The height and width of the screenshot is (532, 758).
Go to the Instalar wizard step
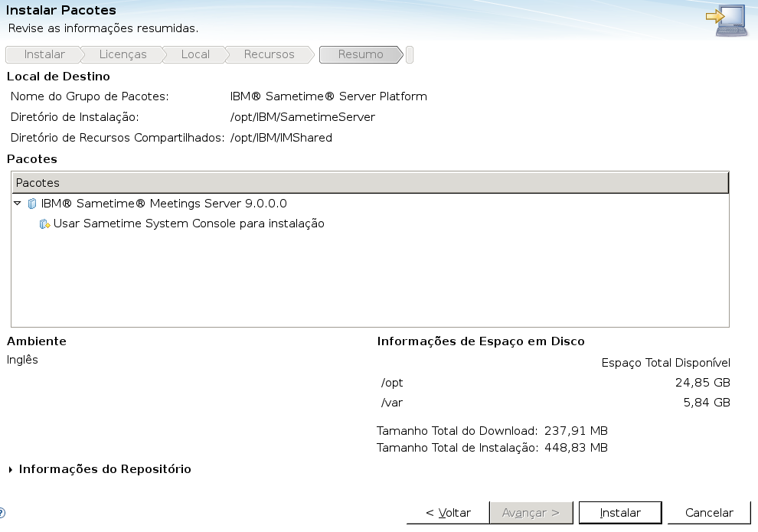coord(44,54)
